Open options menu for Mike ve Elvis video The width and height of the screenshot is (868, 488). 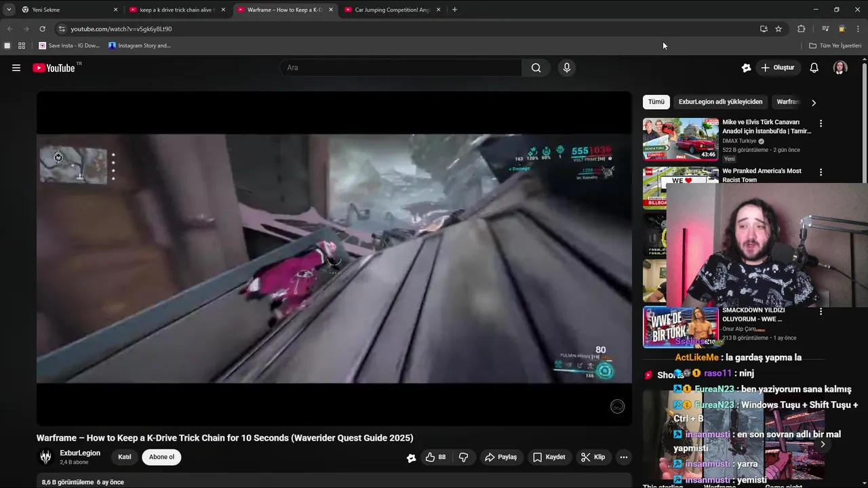click(x=821, y=123)
